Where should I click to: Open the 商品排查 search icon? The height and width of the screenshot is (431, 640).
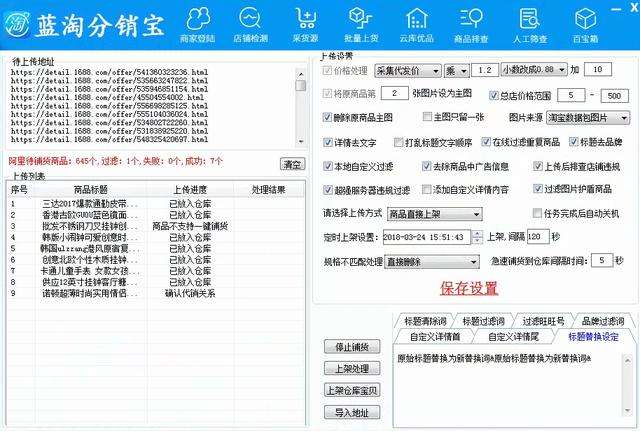pos(471,25)
